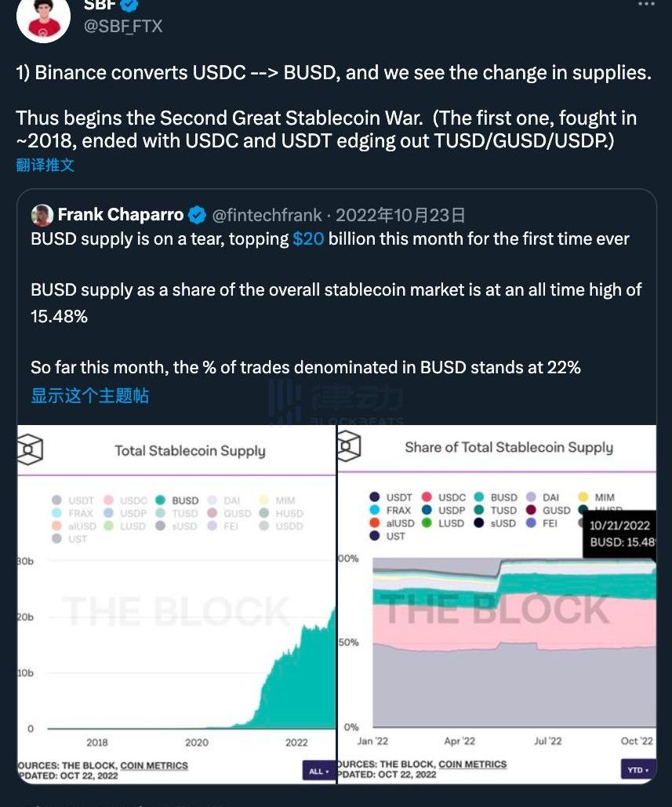This screenshot has width=672, height=807.
Task: Click the USDC color dot in Share chart legend
Action: [427, 497]
